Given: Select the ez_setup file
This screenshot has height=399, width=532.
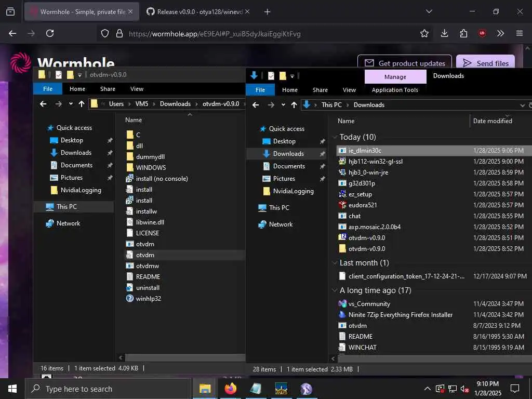Looking at the screenshot, I should point(360,194).
